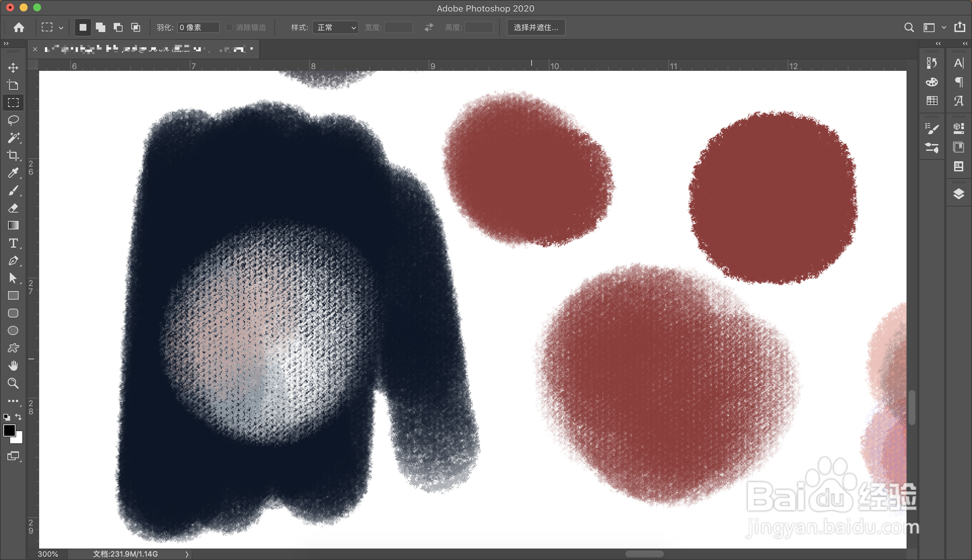972x560 pixels.
Task: Open the Color palette panel
Action: [932, 82]
